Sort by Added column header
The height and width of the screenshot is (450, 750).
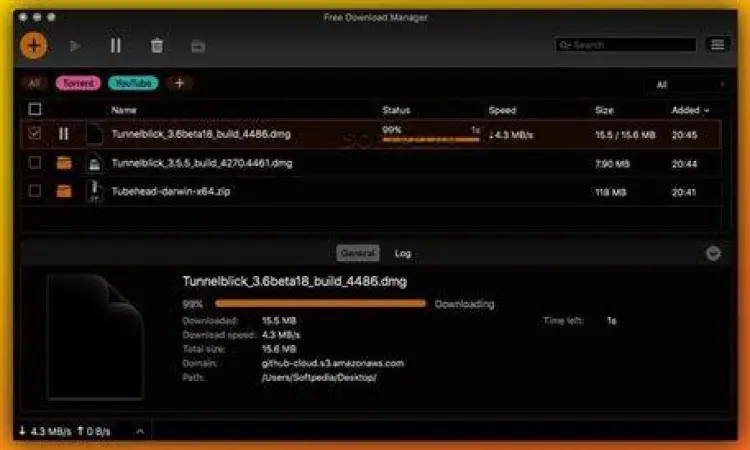[690, 110]
